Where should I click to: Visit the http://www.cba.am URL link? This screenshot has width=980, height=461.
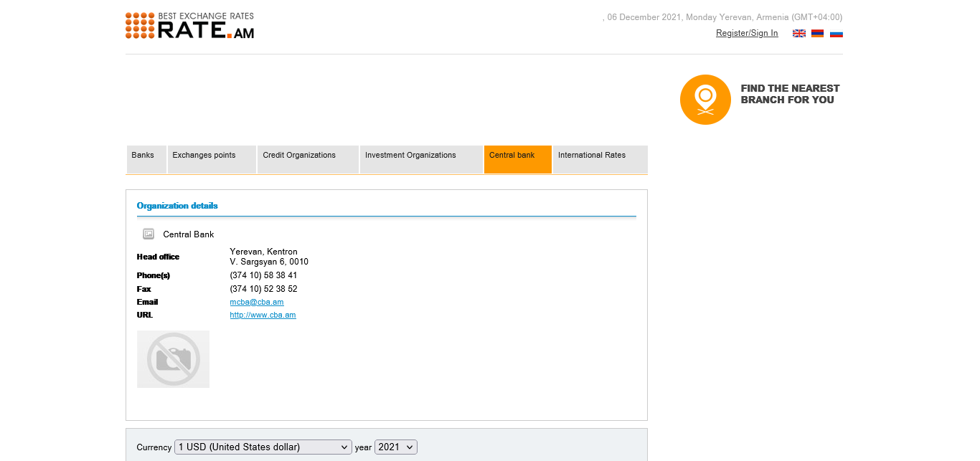[x=263, y=315]
